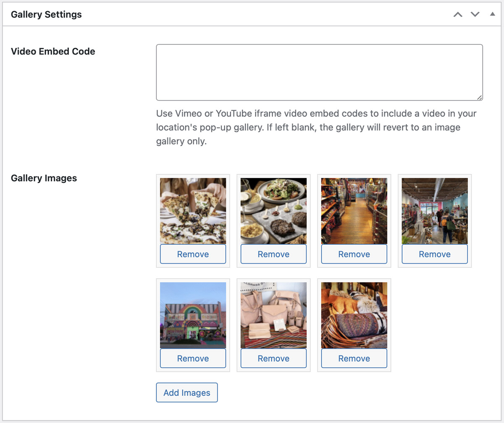Collapse the Gallery Settings panel
This screenshot has height=423, width=504.
492,14
